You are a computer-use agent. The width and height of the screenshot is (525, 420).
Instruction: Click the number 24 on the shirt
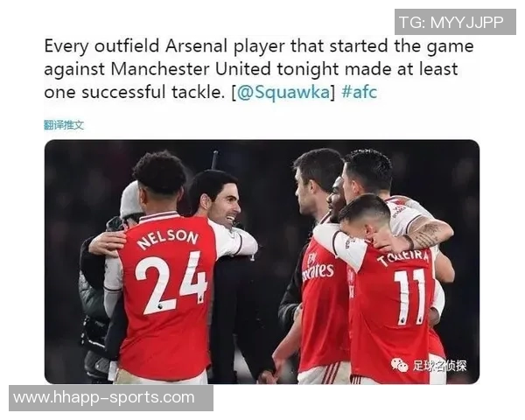click(x=171, y=283)
